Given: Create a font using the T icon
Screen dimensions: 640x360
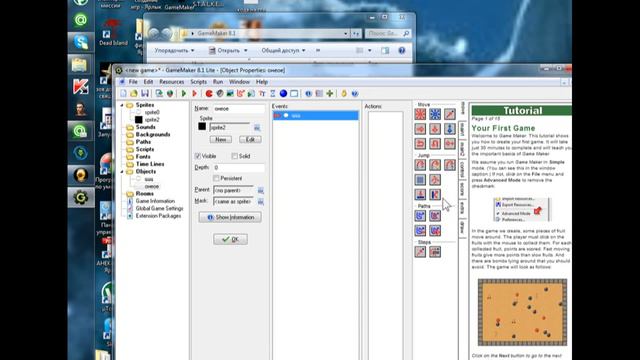Looking at the screenshot, I should 262,93.
